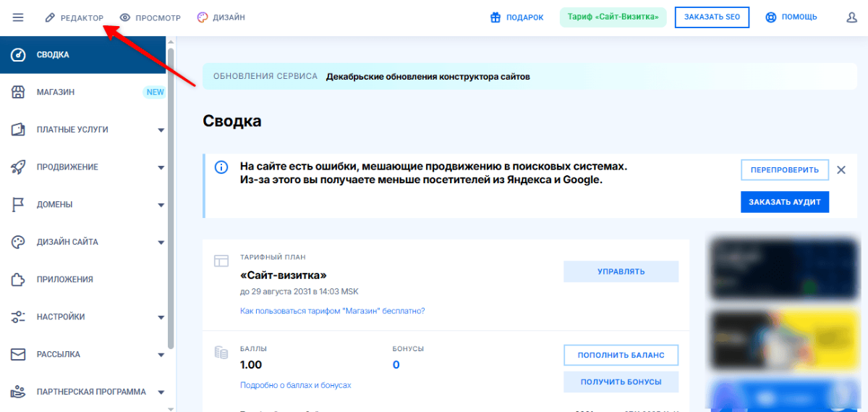Click the balance value 1.00
This screenshot has height=412, width=868.
[251, 365]
